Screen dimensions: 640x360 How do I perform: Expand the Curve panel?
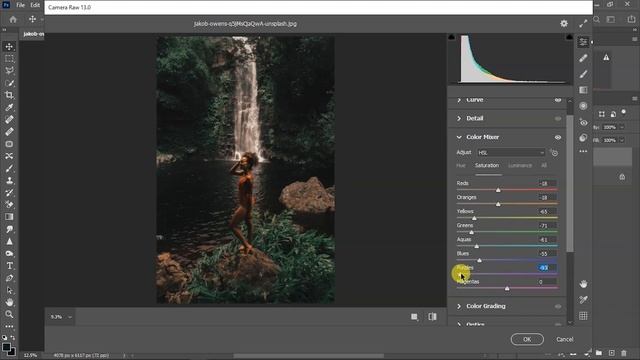459,100
